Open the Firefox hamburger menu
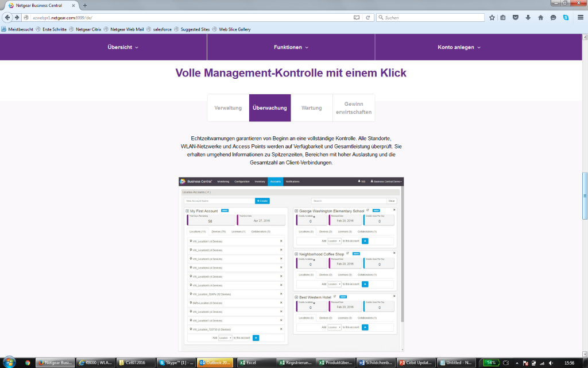 (x=580, y=18)
